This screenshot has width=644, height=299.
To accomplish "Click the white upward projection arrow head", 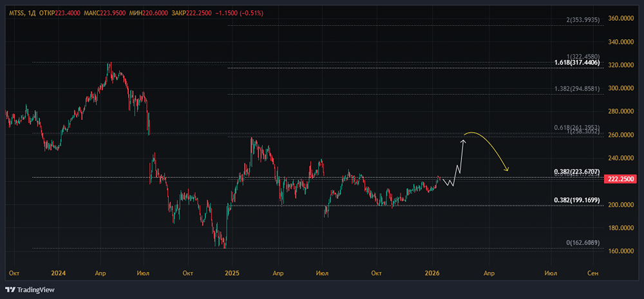I will pyautogui.click(x=463, y=140).
